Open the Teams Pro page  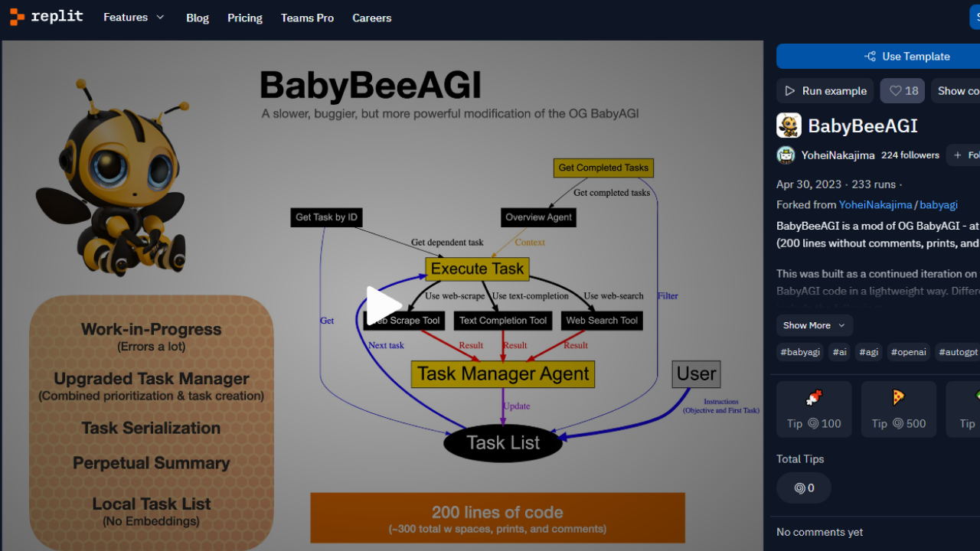pyautogui.click(x=307, y=18)
